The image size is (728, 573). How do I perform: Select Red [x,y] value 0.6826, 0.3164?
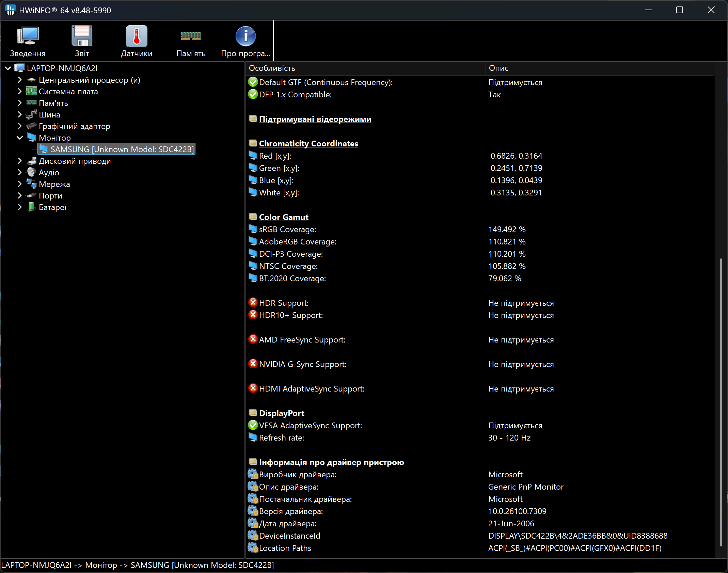point(516,156)
